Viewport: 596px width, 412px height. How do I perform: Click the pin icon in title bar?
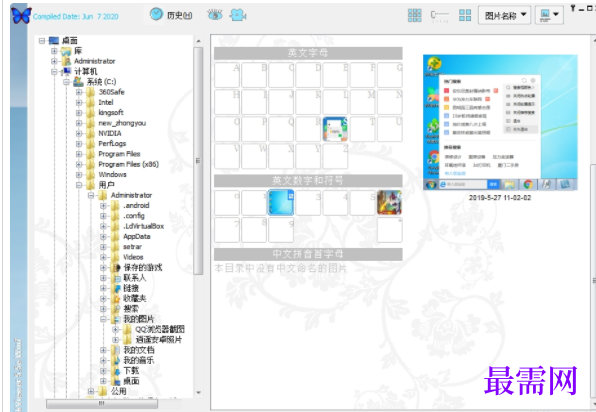pos(572,8)
